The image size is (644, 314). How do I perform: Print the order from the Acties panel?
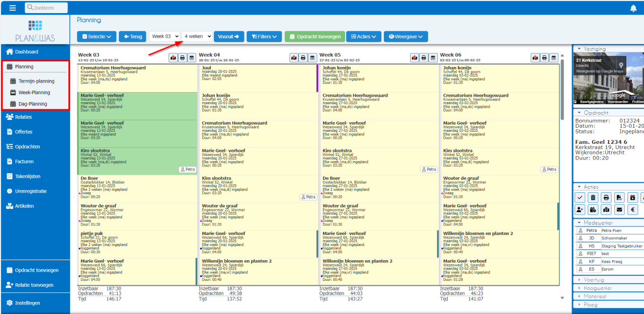tap(606, 197)
